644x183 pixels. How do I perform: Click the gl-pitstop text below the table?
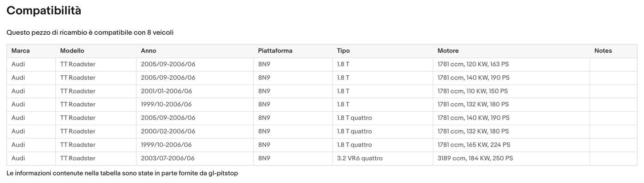click(x=223, y=173)
